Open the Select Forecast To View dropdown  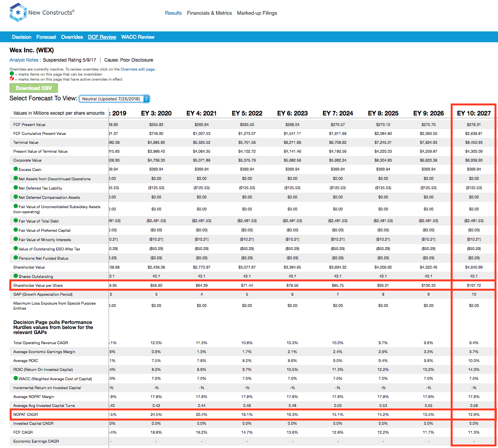(114, 99)
